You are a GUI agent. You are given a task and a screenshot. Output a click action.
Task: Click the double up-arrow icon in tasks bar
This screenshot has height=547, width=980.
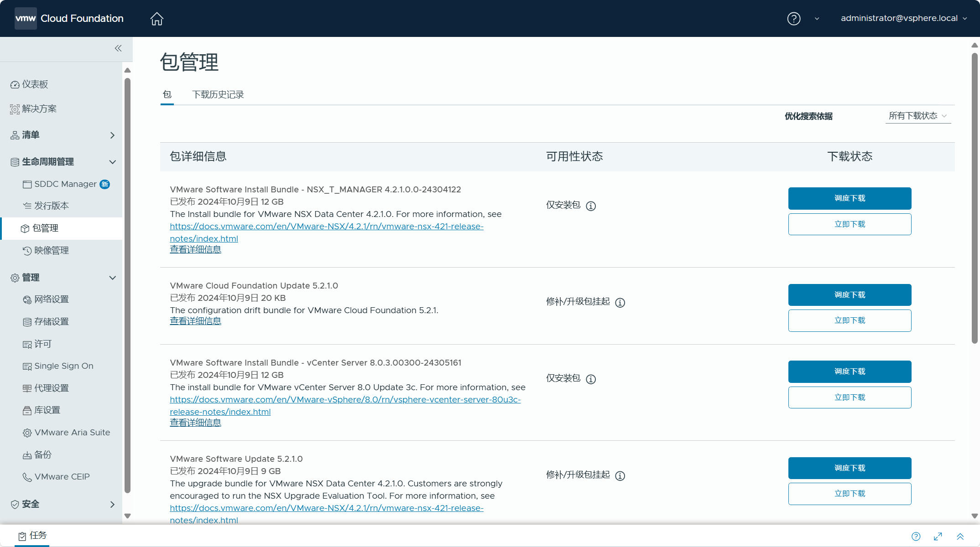[x=960, y=537]
